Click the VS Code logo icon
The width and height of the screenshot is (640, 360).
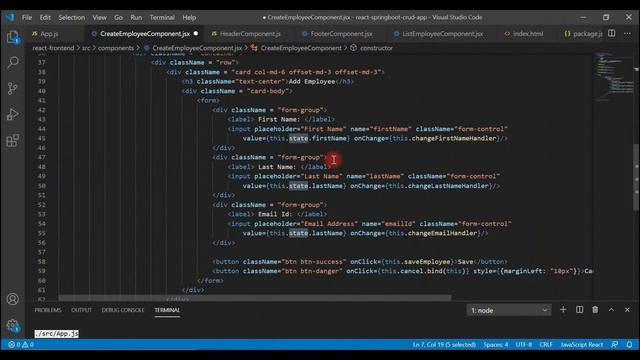(10, 17)
